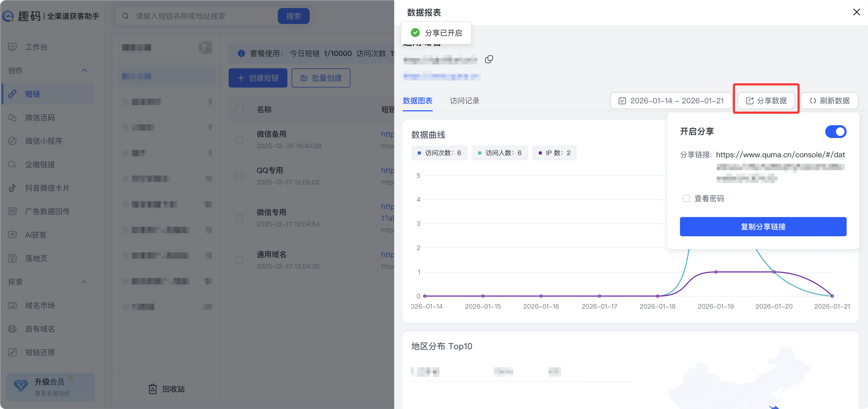Toggle the 访问次数 legend series
868x409 pixels.
click(439, 153)
